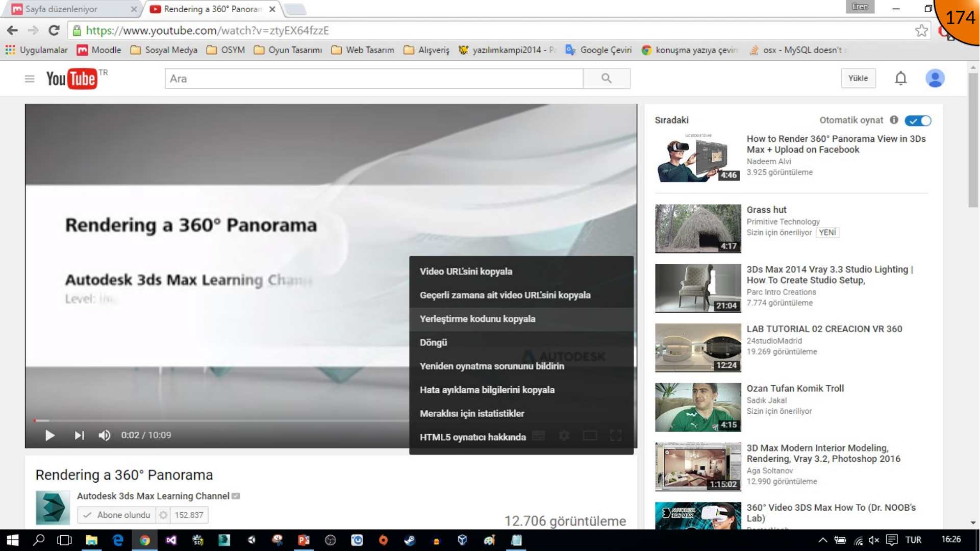
Task: Choose Geçerli zamana ait video URL'sini kopyala
Action: point(521,295)
